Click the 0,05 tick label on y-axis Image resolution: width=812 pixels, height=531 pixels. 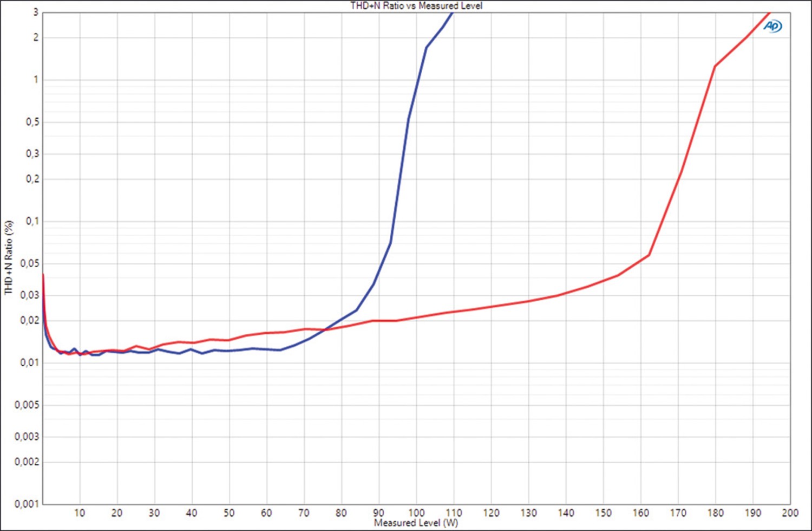coord(30,263)
